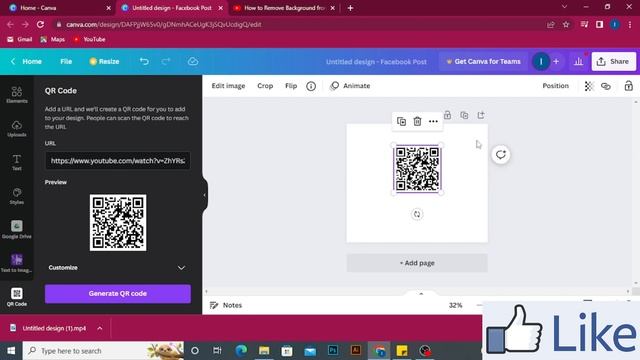Viewport: 640px width, 360px height.
Task: Duplicate the selected QR code element
Action: point(401,121)
